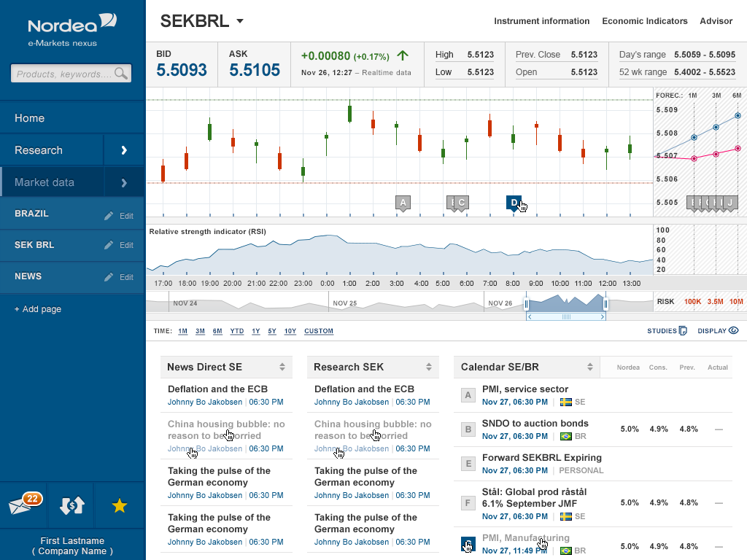The width and height of the screenshot is (747, 560).
Task: Click right handle of timeline range selector
Action: [x=605, y=303]
